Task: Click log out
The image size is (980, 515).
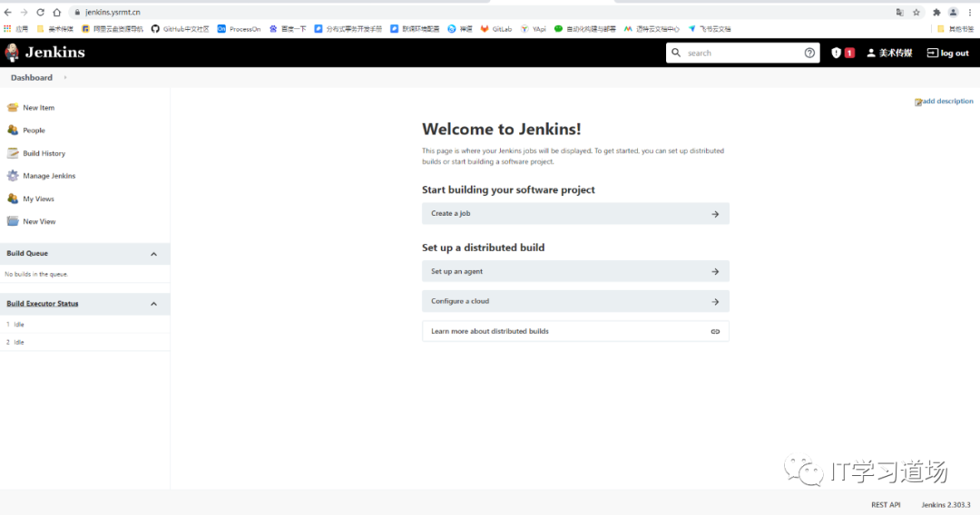Action: (x=947, y=53)
